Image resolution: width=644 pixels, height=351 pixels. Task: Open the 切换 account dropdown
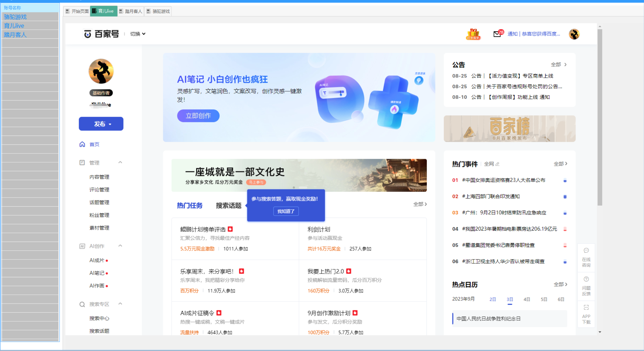point(138,34)
